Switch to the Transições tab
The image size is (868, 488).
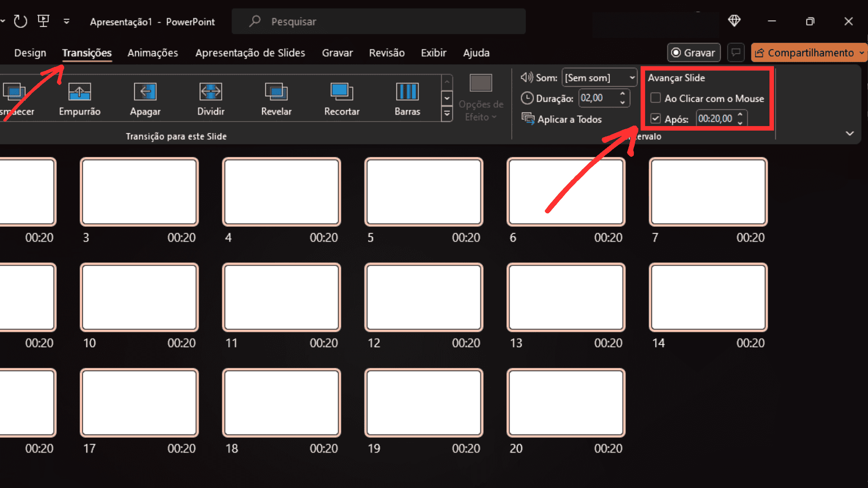pos(87,53)
